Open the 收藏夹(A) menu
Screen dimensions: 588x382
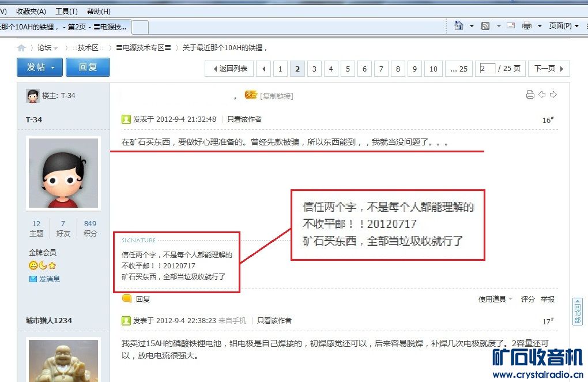(31, 12)
